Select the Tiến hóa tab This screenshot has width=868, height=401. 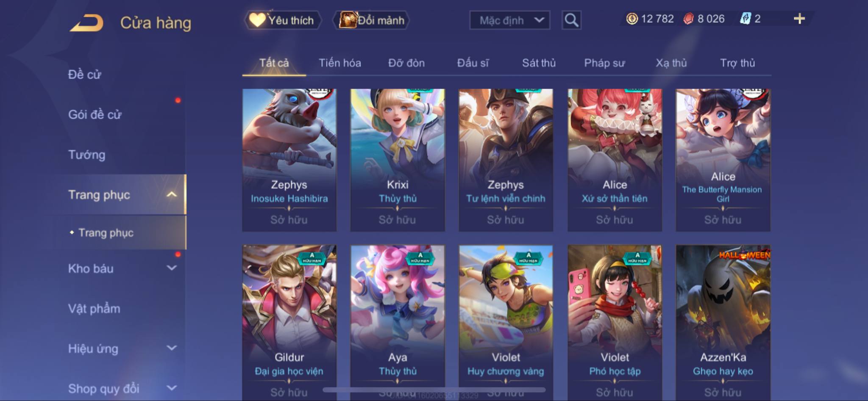point(340,63)
